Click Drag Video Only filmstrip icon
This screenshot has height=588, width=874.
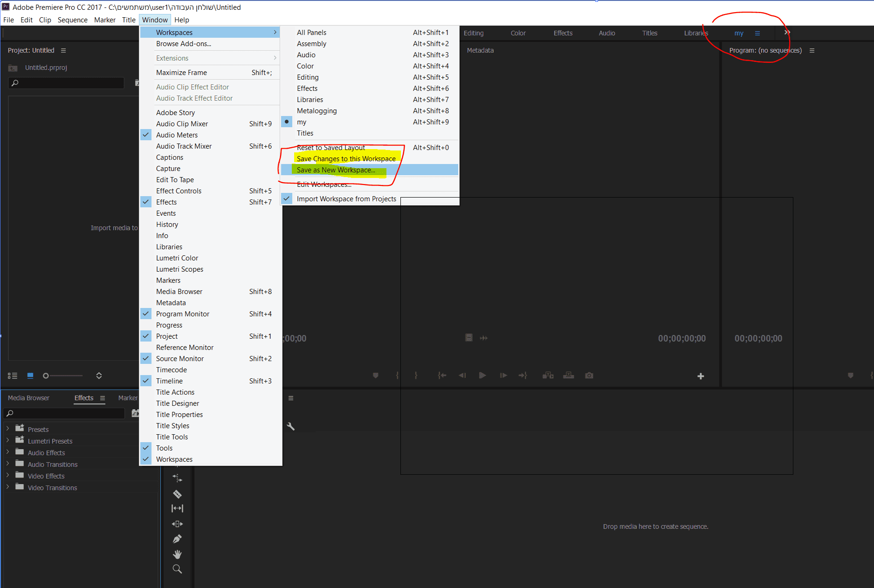tap(469, 338)
